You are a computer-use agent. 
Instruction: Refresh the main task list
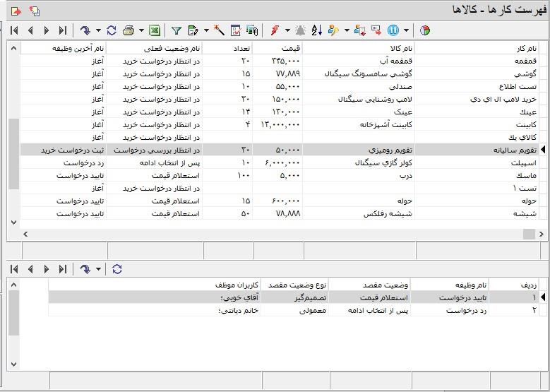tap(111, 30)
